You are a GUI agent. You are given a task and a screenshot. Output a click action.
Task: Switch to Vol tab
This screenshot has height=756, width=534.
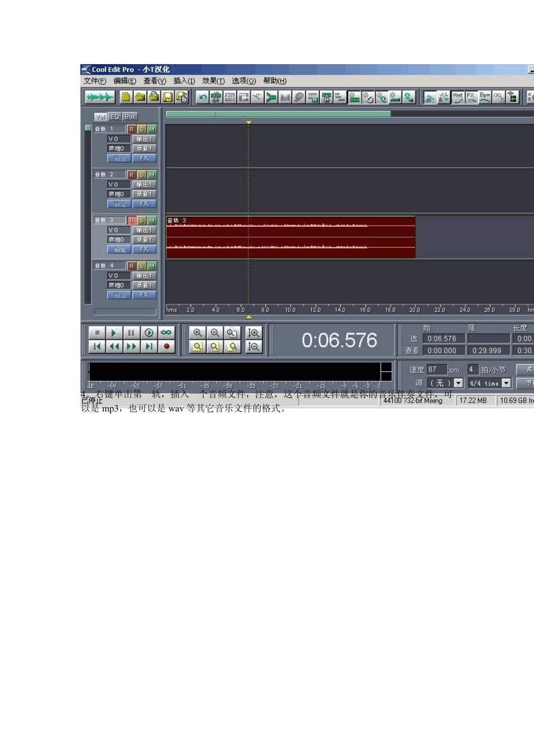point(101,116)
